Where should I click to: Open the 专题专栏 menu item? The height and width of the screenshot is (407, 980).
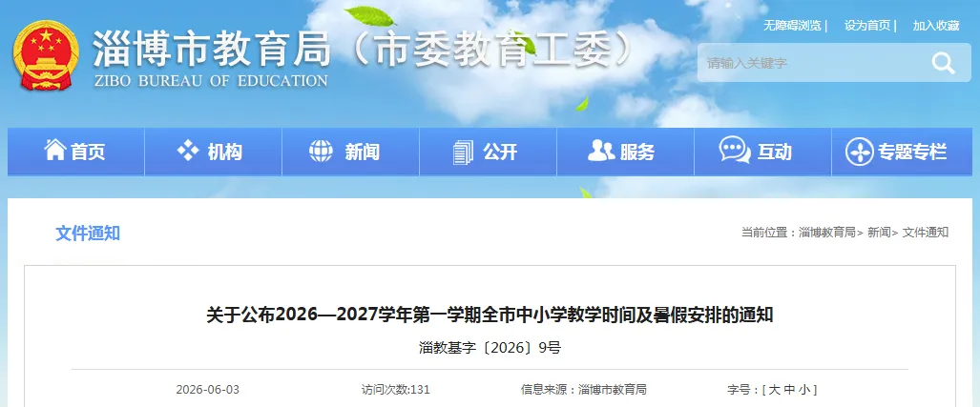click(902, 152)
